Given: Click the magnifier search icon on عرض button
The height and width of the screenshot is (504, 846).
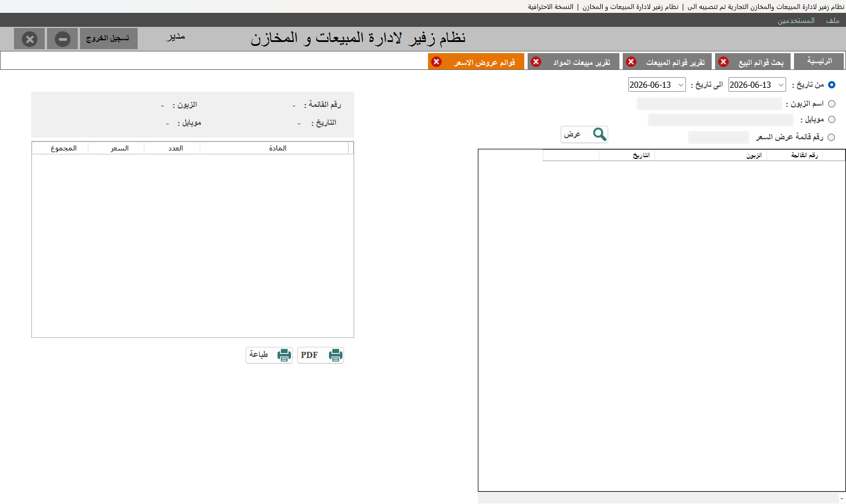Looking at the screenshot, I should pyautogui.click(x=599, y=134).
